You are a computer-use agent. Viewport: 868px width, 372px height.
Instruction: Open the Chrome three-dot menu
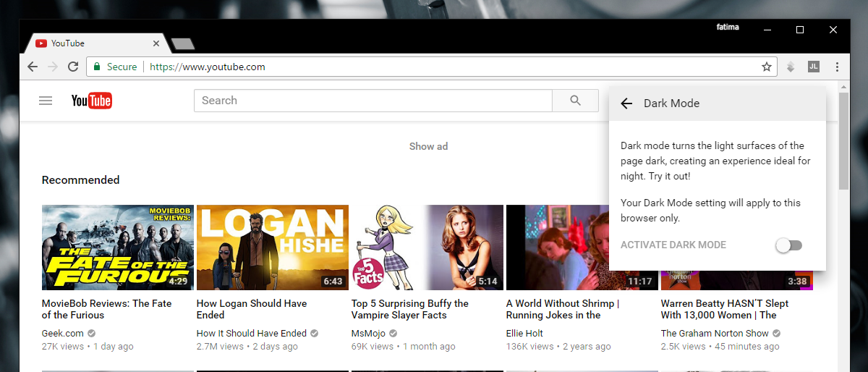(x=837, y=67)
